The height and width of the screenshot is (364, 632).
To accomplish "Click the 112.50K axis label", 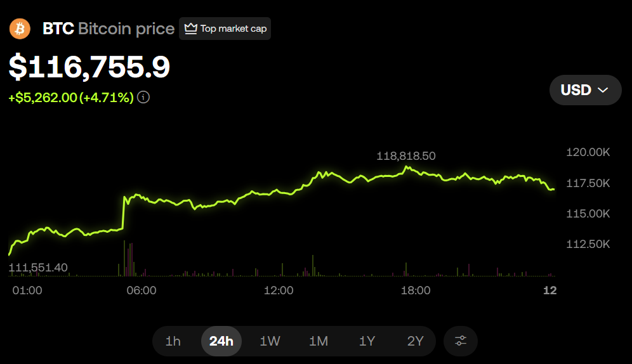I will pos(588,244).
